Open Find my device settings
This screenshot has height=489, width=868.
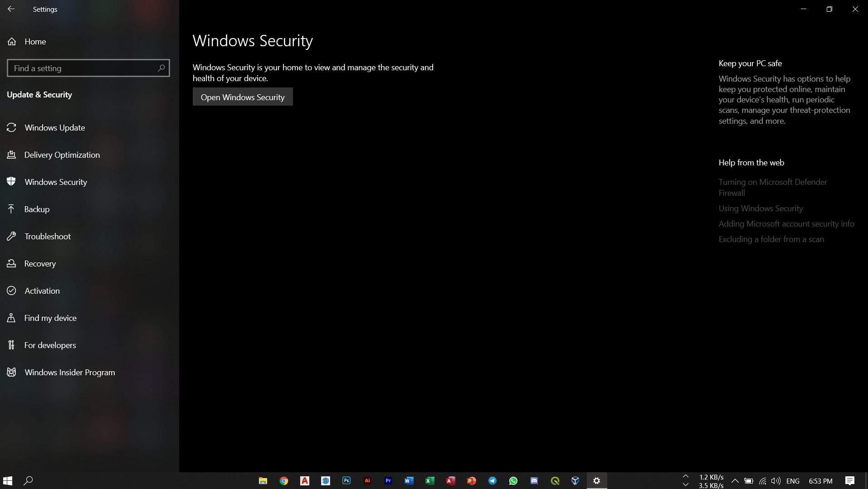tap(50, 318)
